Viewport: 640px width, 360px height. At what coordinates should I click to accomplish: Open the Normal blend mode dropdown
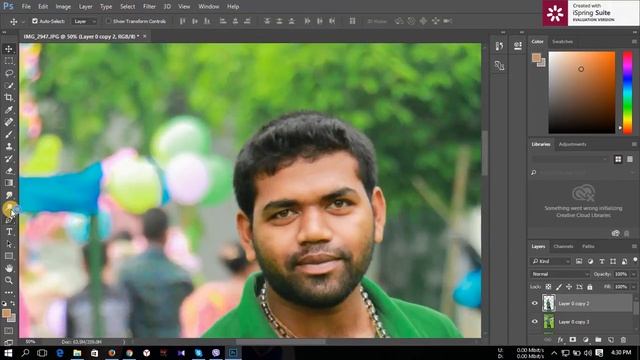560,274
